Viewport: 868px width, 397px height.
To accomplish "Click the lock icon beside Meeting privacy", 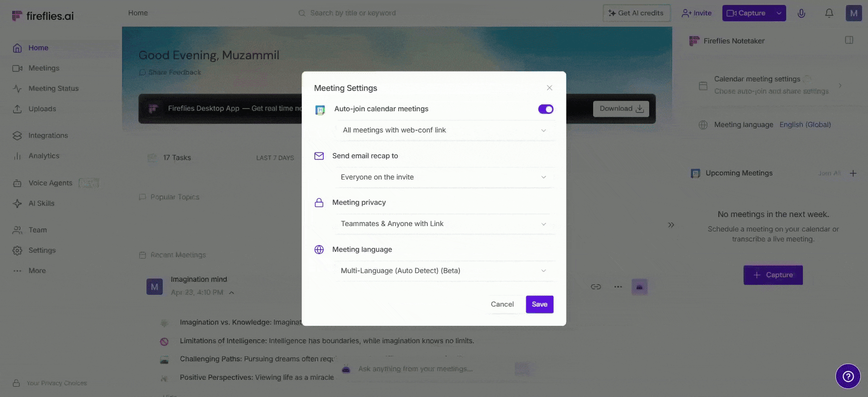I will tap(319, 203).
